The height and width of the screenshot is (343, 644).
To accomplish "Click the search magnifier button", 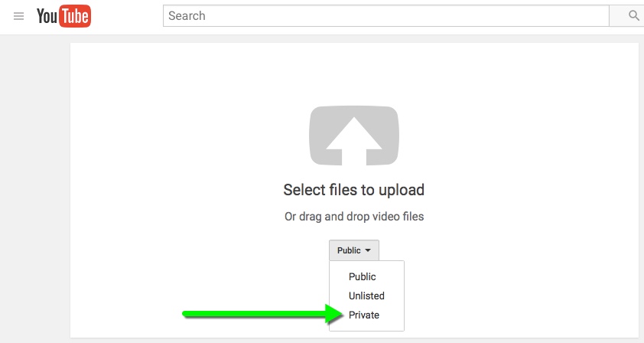I will click(633, 15).
